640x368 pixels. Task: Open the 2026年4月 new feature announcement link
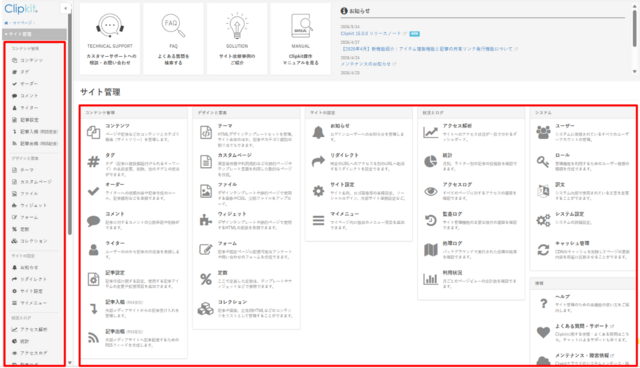tap(427, 49)
